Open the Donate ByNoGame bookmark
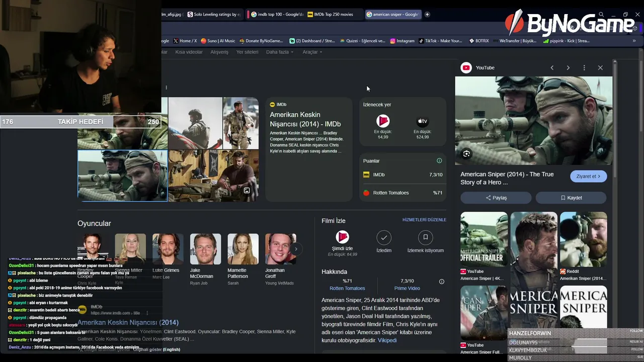The width and height of the screenshot is (644, 362). [x=261, y=41]
